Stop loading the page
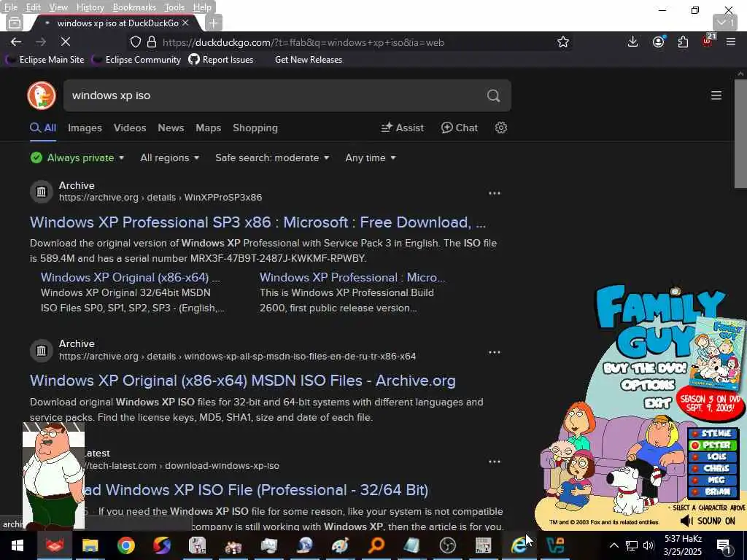The height and width of the screenshot is (560, 747). 65,42
